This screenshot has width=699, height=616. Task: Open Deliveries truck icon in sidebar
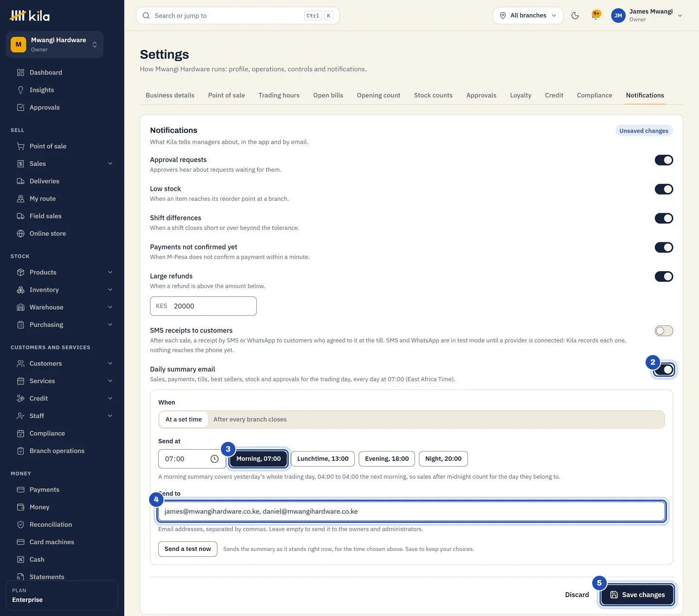click(x=20, y=181)
